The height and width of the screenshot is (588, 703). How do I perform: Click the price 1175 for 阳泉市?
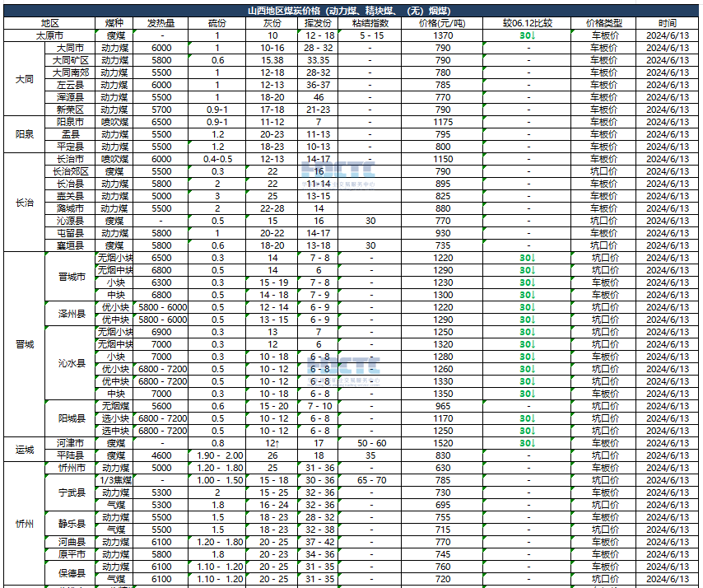coord(443,122)
